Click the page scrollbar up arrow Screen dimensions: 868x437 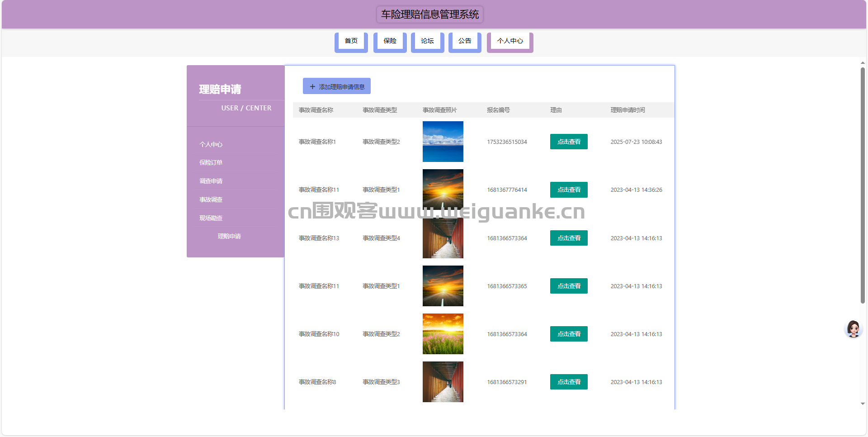863,63
